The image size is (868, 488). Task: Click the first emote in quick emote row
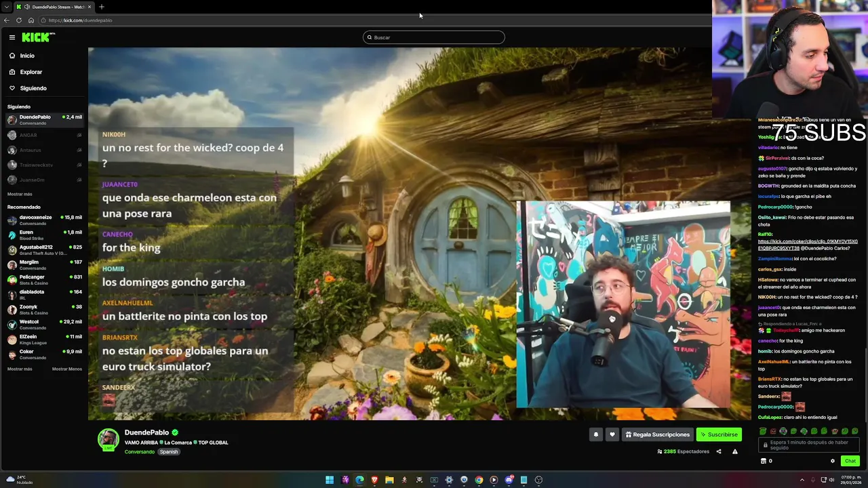tap(763, 431)
